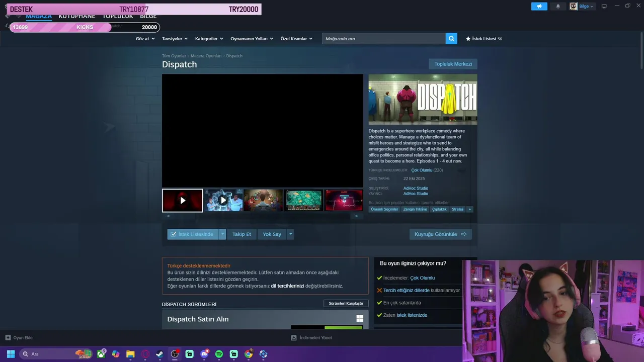Select the Çıplaklık tag
Image resolution: width=644 pixels, height=362 pixels.
439,209
